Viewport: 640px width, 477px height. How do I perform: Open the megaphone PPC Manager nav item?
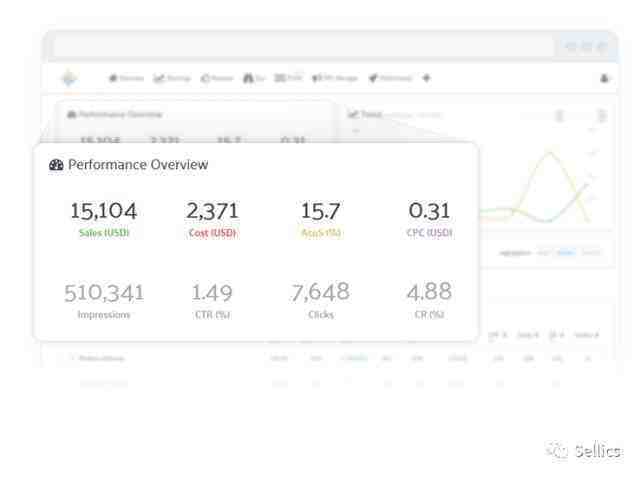click(x=335, y=78)
